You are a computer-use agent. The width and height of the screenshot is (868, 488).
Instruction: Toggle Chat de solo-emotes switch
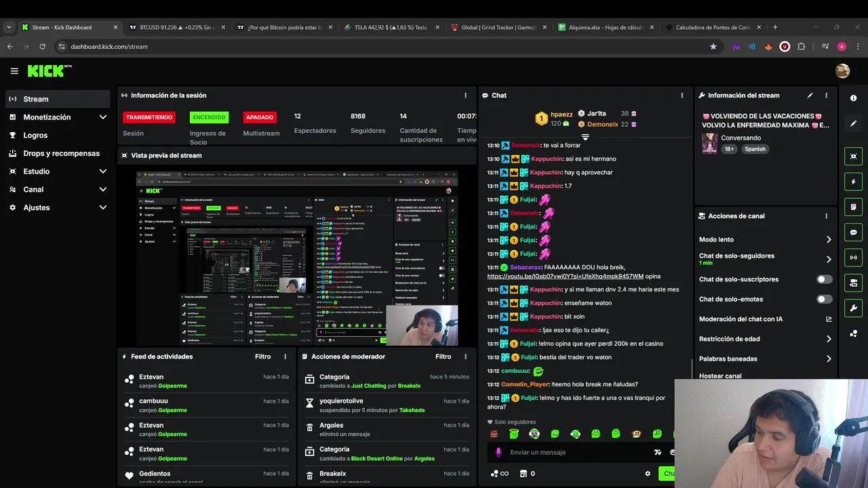(825, 299)
